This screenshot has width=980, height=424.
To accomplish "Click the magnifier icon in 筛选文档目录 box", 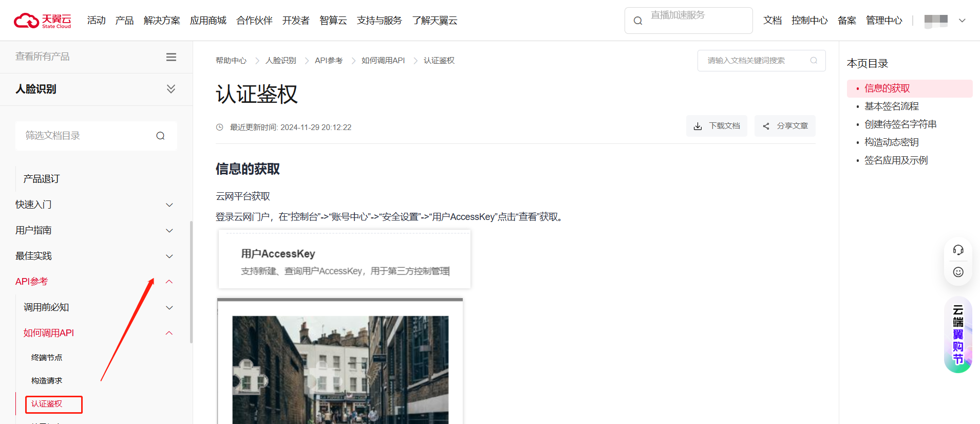I will (160, 136).
